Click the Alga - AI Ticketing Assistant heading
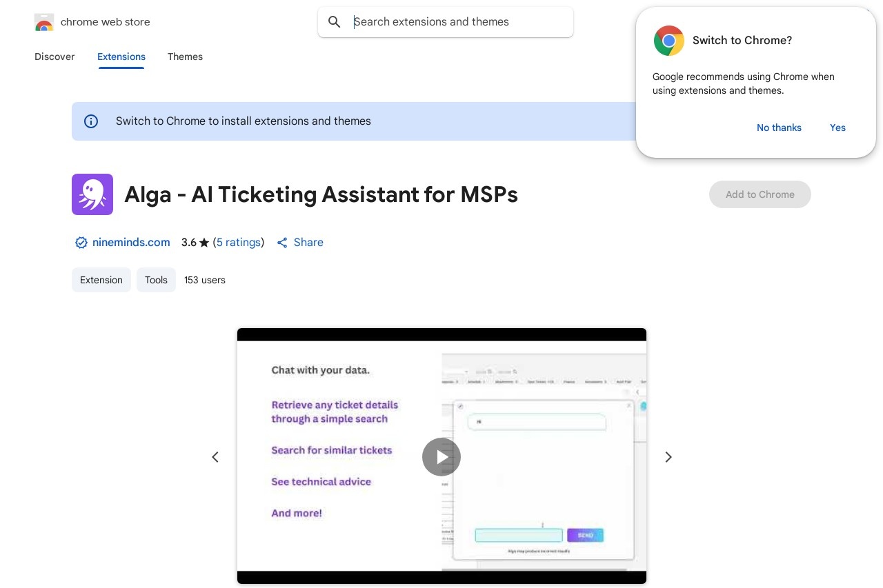883x588 pixels. pyautogui.click(x=321, y=194)
